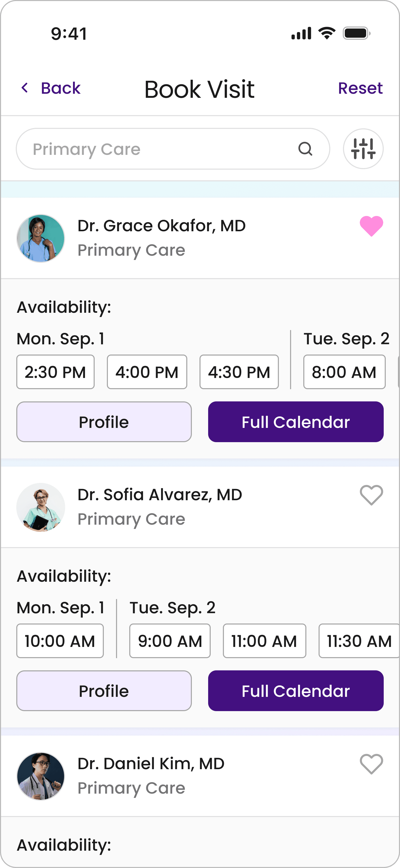Open Dr. Sofia Alvarez's Full Calendar
400x868 pixels.
[x=296, y=690]
